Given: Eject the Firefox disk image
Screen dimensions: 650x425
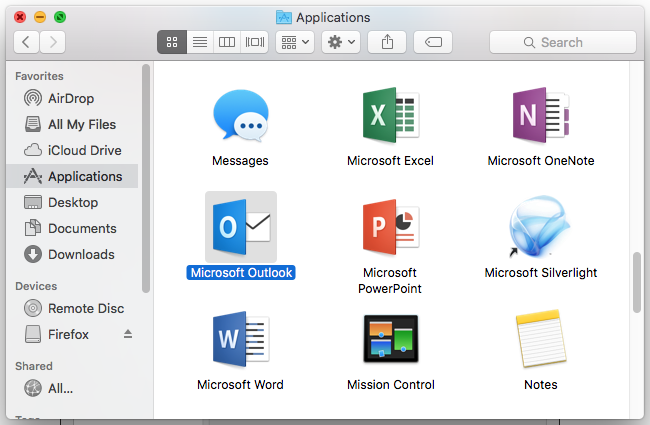Looking at the screenshot, I should (128, 334).
